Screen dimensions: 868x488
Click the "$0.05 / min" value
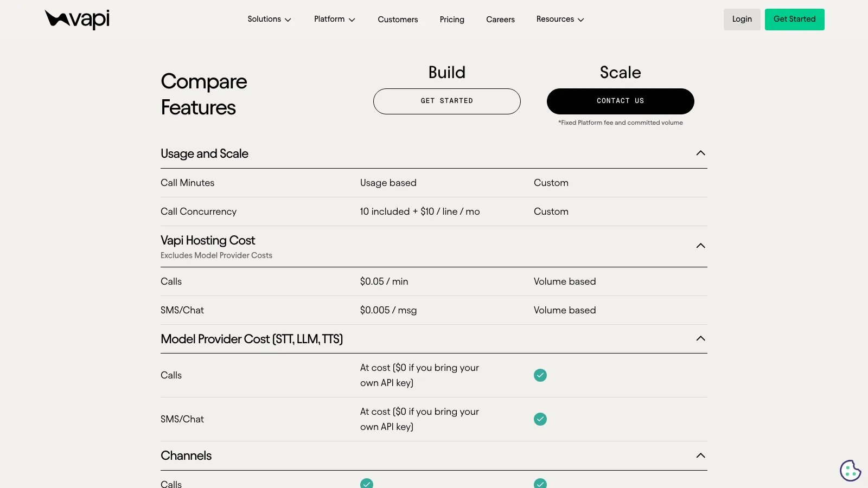pos(384,281)
